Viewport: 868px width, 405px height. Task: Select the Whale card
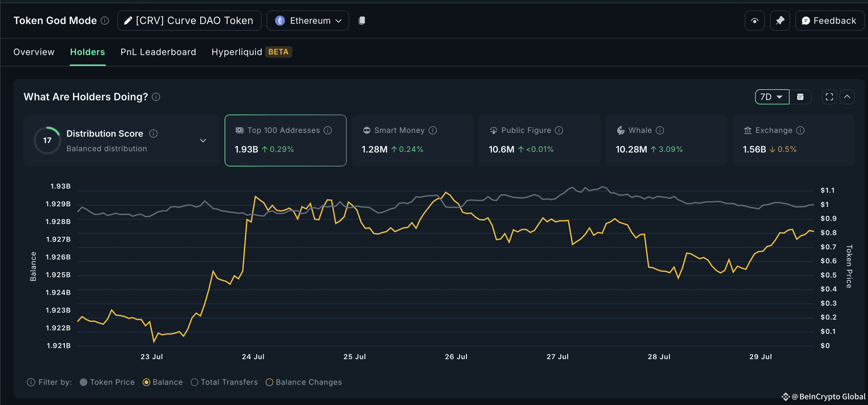(666, 140)
